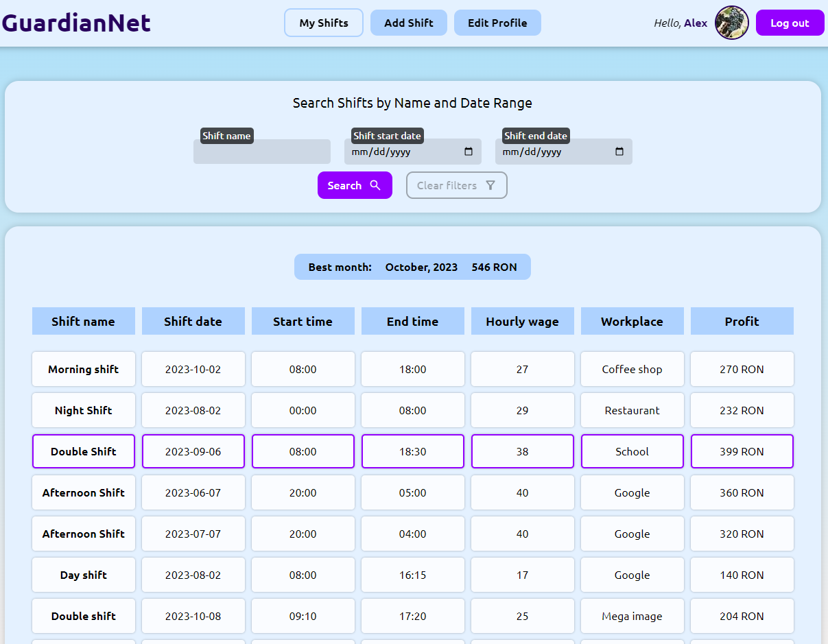Go to the Add Shift page
This screenshot has width=828, height=644.
tap(408, 23)
